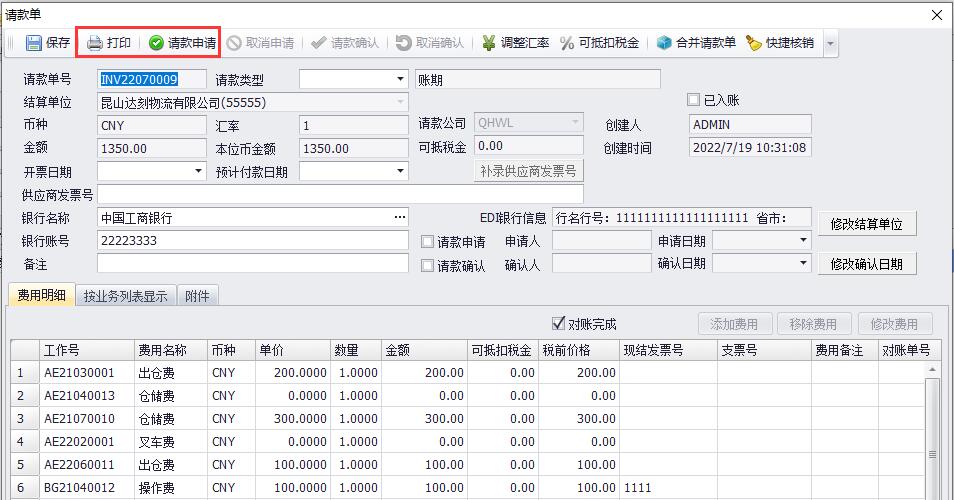
Task: Open the toolbar overflow arrow
Action: pyautogui.click(x=830, y=44)
